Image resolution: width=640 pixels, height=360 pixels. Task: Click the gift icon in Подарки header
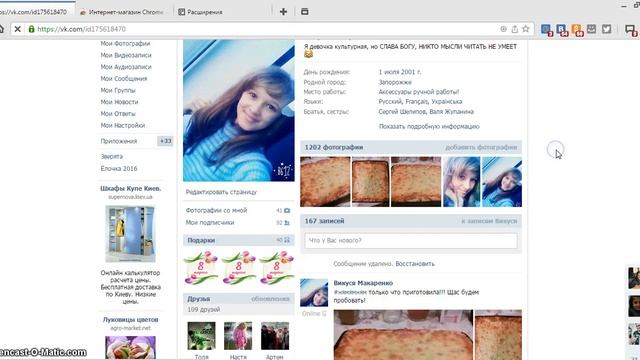[x=287, y=240]
